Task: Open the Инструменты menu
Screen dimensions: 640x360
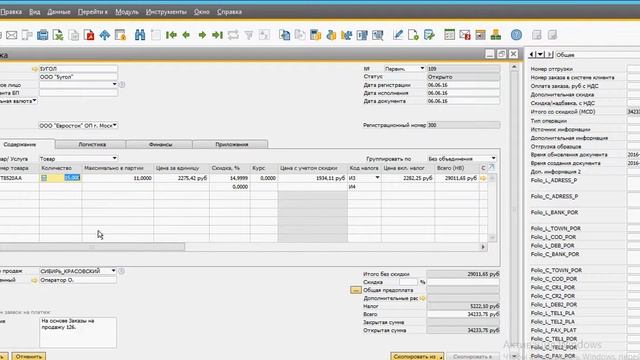Action: pos(166,12)
